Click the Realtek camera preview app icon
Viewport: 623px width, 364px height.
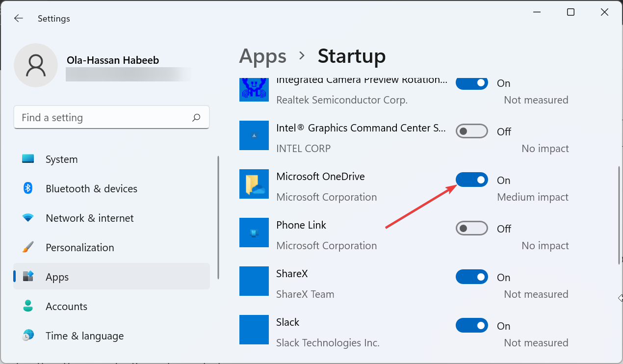254,89
